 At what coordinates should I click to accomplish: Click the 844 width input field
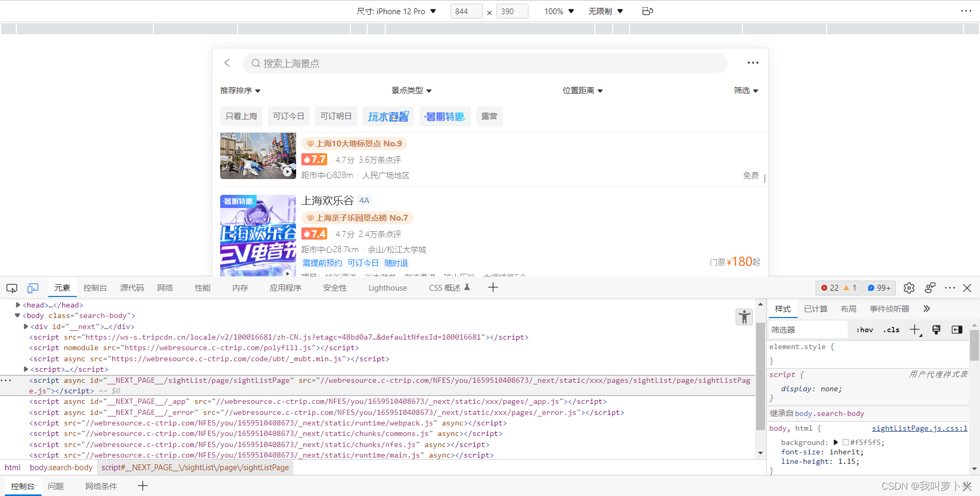click(466, 11)
